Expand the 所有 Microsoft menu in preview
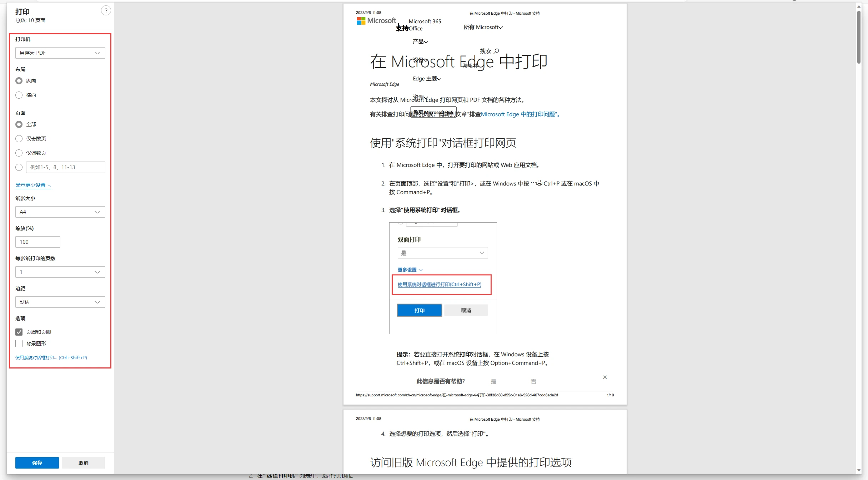The image size is (868, 480). click(x=483, y=27)
